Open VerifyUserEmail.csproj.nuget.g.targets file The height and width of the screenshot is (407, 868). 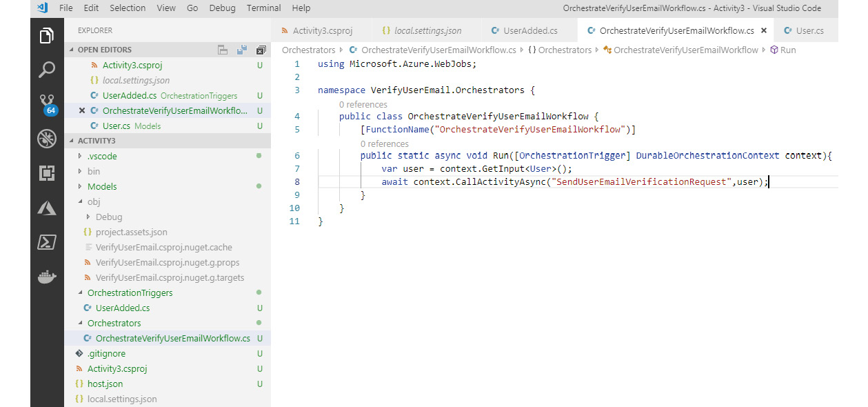[x=170, y=277]
